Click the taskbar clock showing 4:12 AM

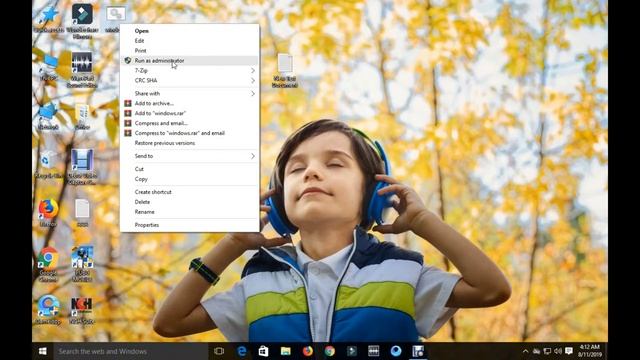click(590, 351)
